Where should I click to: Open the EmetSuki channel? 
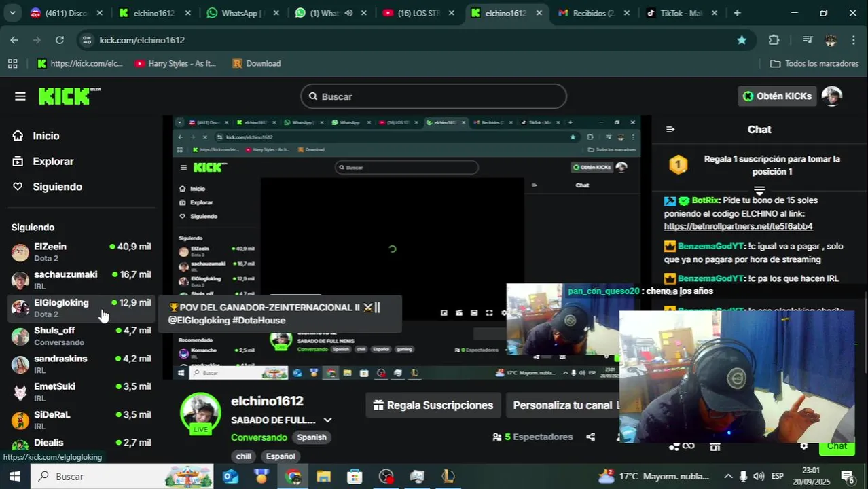coord(82,392)
